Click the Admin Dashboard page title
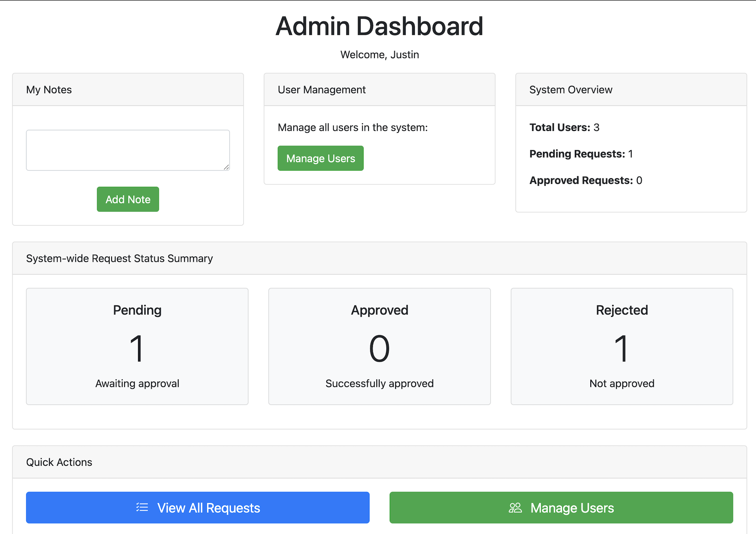756x534 pixels. click(x=379, y=25)
